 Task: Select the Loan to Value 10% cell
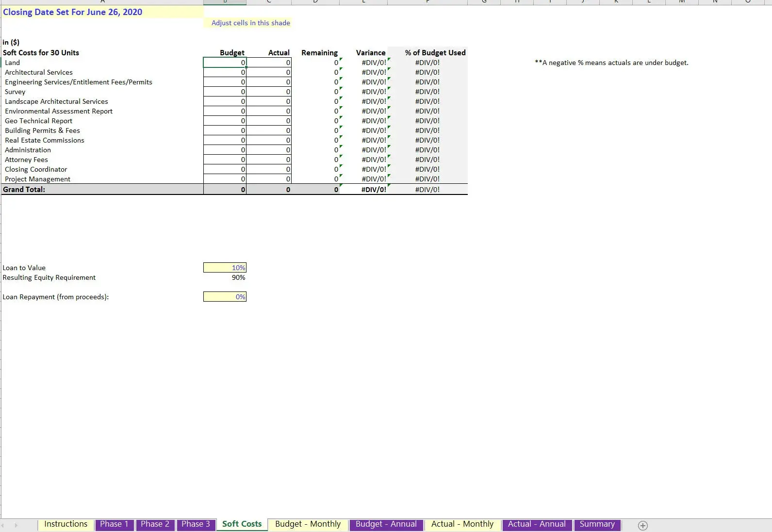(x=225, y=268)
